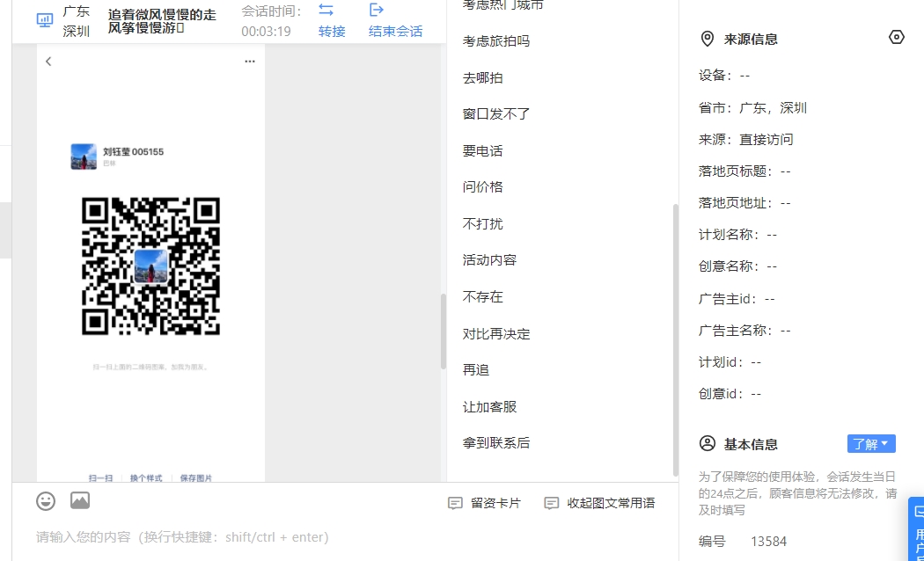
Task: Click the 留资卡片 card icon
Action: point(455,503)
